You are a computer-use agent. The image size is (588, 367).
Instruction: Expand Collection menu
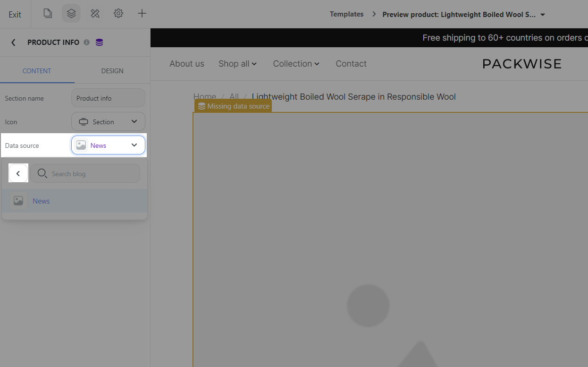[296, 64]
